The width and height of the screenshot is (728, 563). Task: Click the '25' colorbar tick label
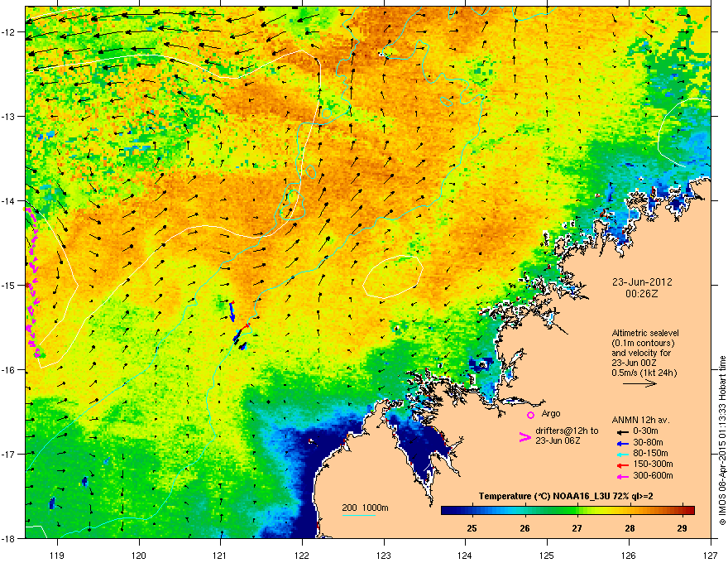coord(472,528)
